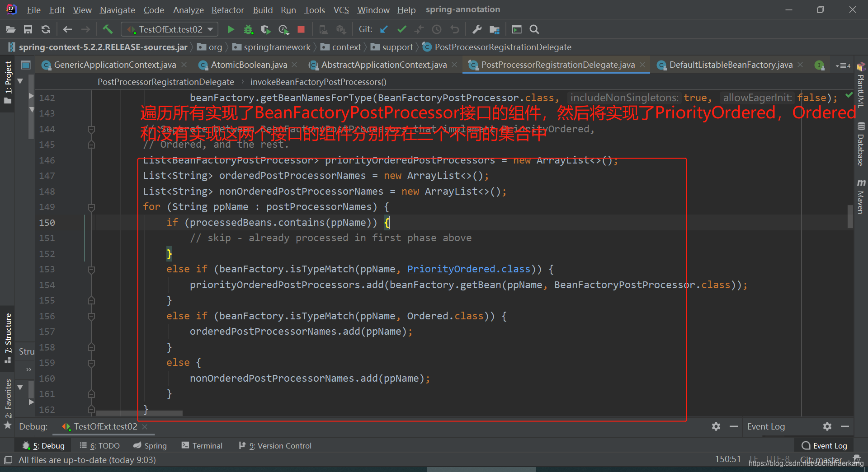The width and height of the screenshot is (868, 472).
Task: Run with coverage shield icon
Action: point(266,29)
